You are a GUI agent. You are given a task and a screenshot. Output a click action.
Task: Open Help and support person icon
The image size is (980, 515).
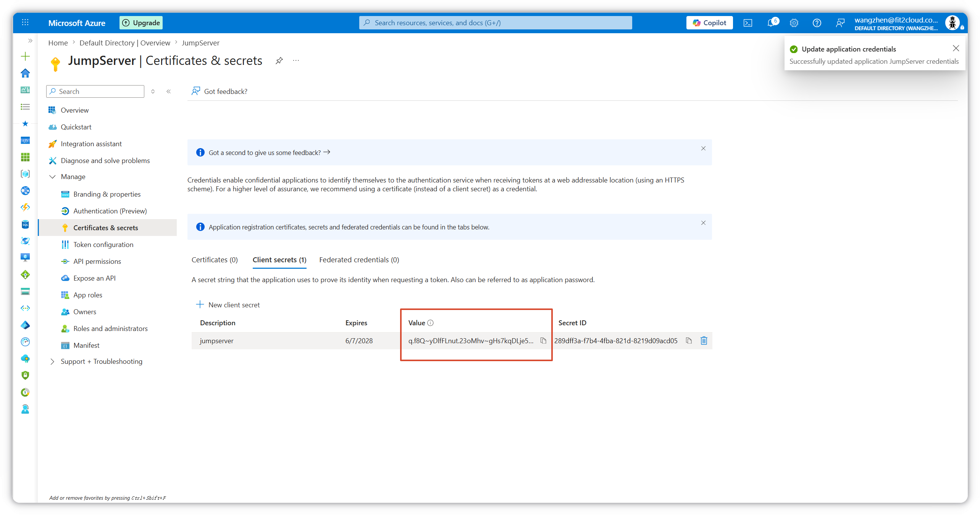pos(25,409)
